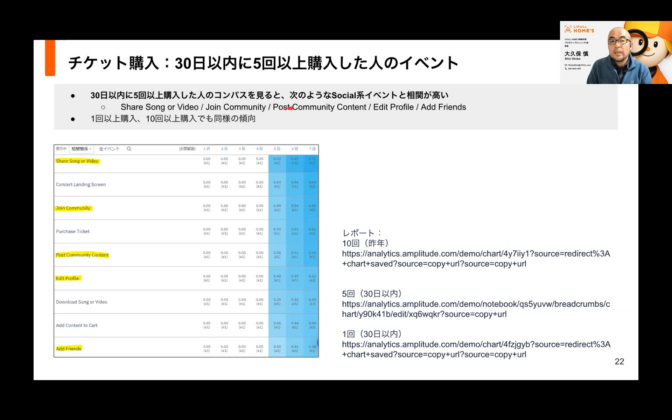
Task: Select the Download Song or Video row
Action: (82, 302)
